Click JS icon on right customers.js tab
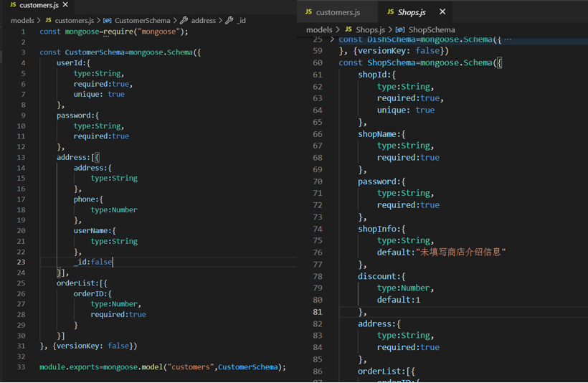Viewport: 588px width, 383px height. coord(308,11)
